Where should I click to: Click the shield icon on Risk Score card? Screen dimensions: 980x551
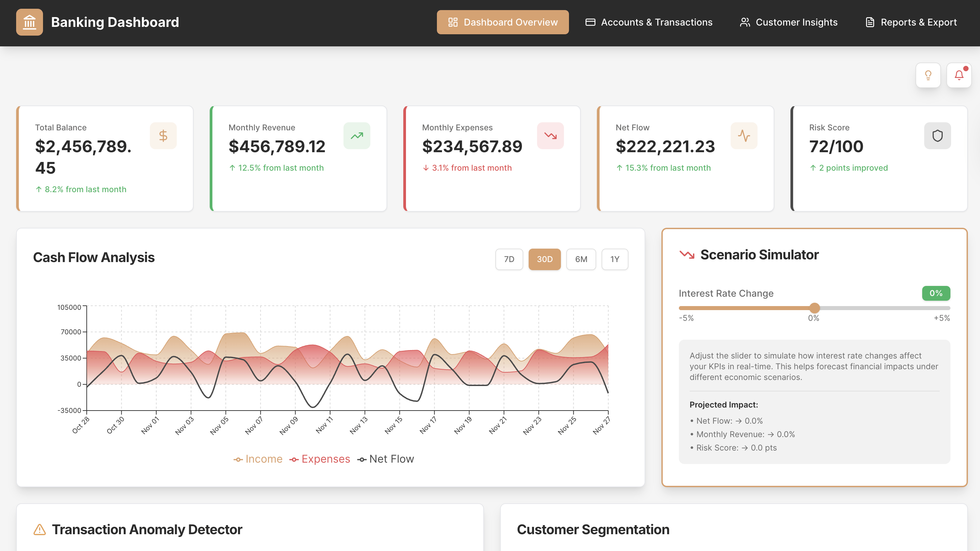937,135
